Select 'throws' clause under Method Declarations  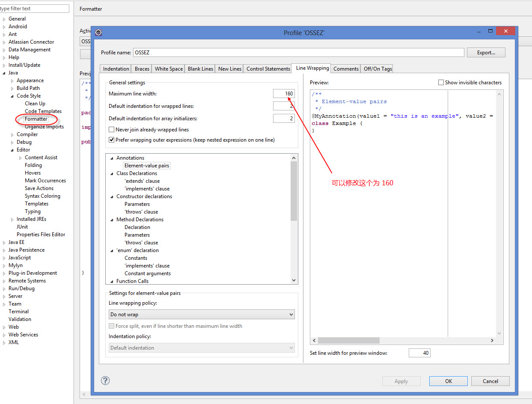point(141,243)
